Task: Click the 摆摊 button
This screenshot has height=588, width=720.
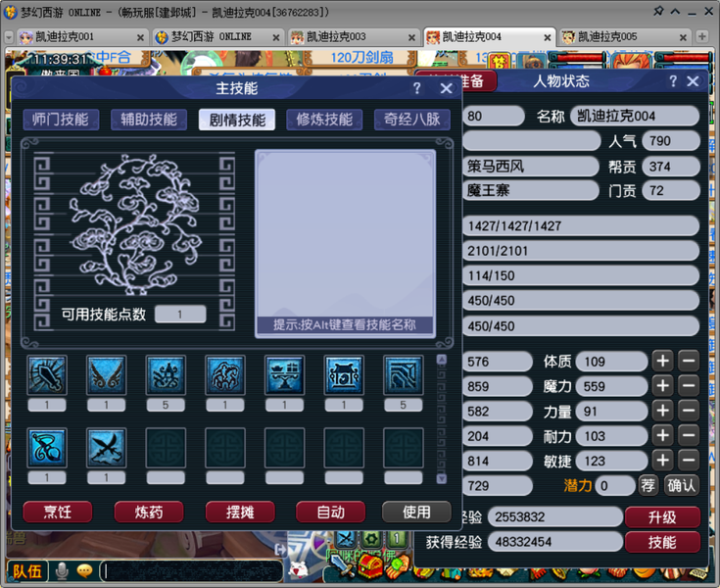Action: [240, 512]
